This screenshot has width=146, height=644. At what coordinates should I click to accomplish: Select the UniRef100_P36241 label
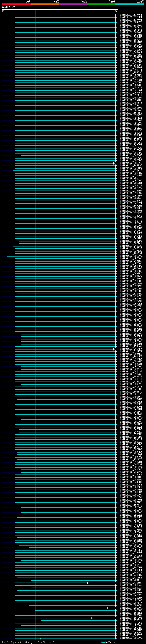tap(131, 216)
